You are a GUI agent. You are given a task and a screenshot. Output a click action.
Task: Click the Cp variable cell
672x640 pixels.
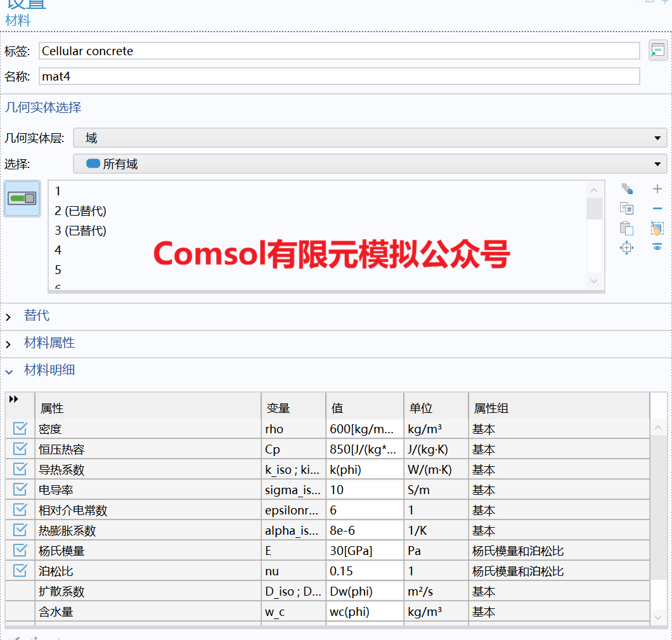(294, 449)
